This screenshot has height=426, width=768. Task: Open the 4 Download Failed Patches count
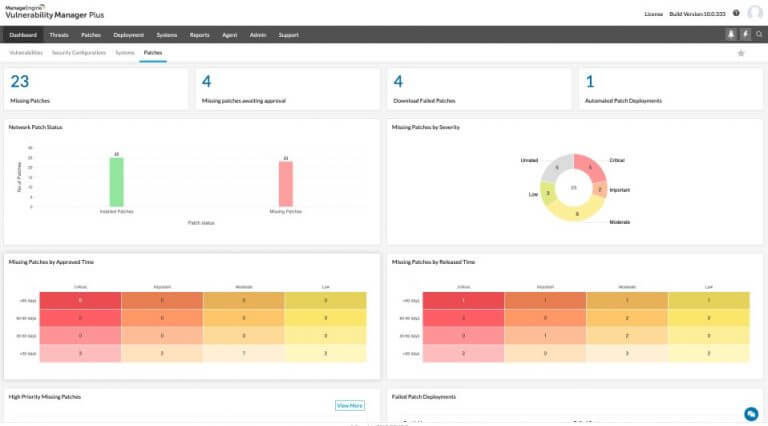(398, 82)
